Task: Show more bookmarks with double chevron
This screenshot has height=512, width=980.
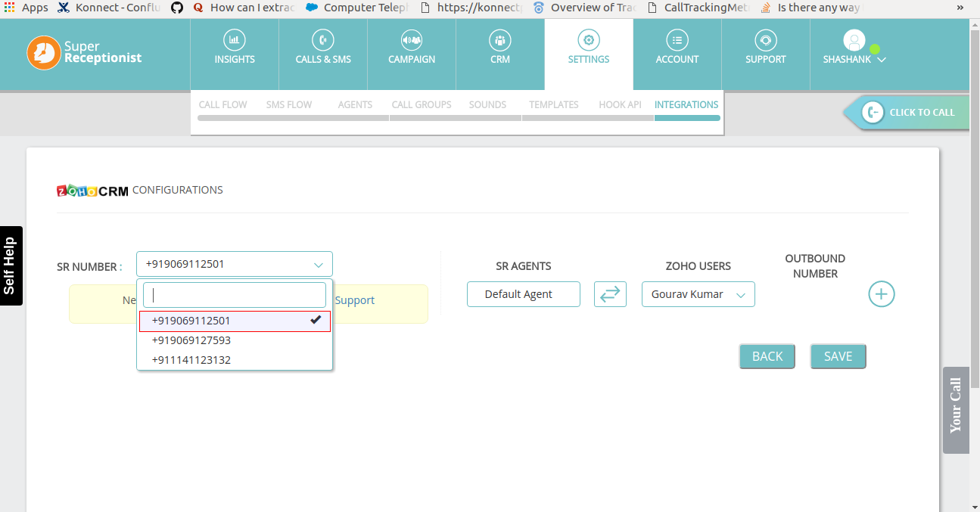Action: point(960,8)
